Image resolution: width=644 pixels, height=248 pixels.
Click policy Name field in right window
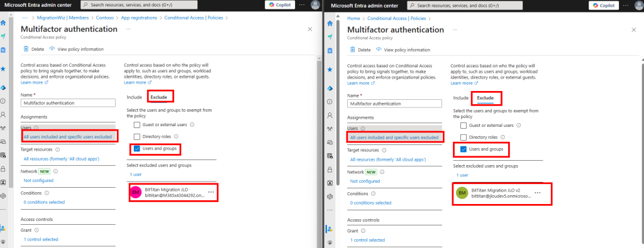click(x=394, y=104)
